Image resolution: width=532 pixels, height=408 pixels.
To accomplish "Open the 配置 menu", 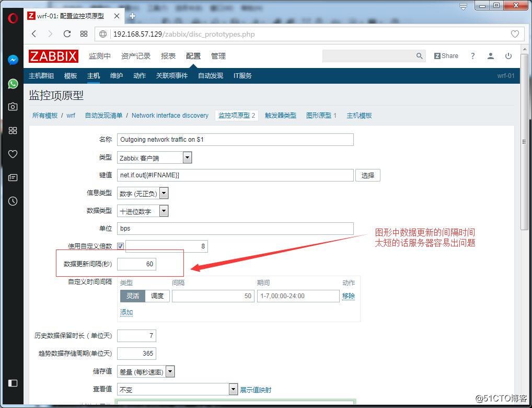I will (193, 56).
